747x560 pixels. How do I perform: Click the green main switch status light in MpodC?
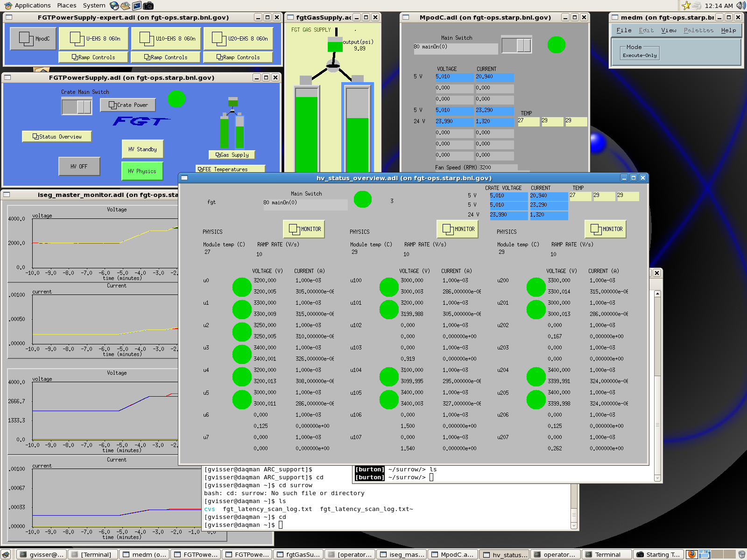(556, 45)
